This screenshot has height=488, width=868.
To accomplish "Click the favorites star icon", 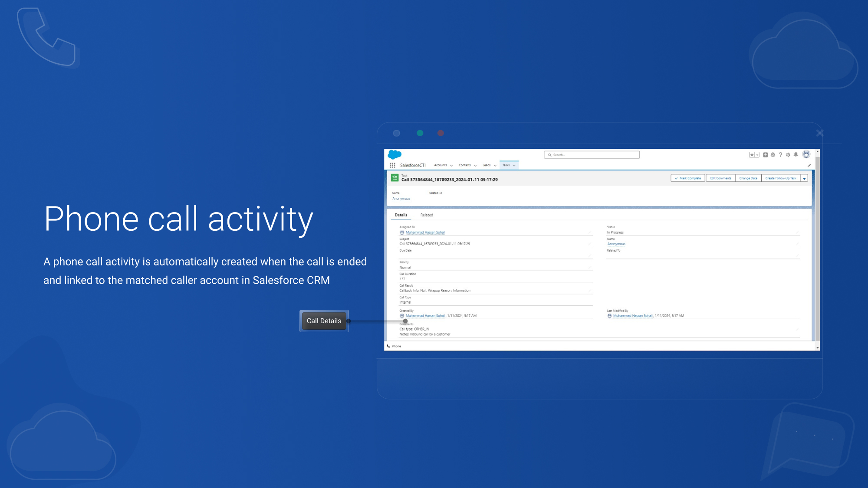I will pos(752,155).
